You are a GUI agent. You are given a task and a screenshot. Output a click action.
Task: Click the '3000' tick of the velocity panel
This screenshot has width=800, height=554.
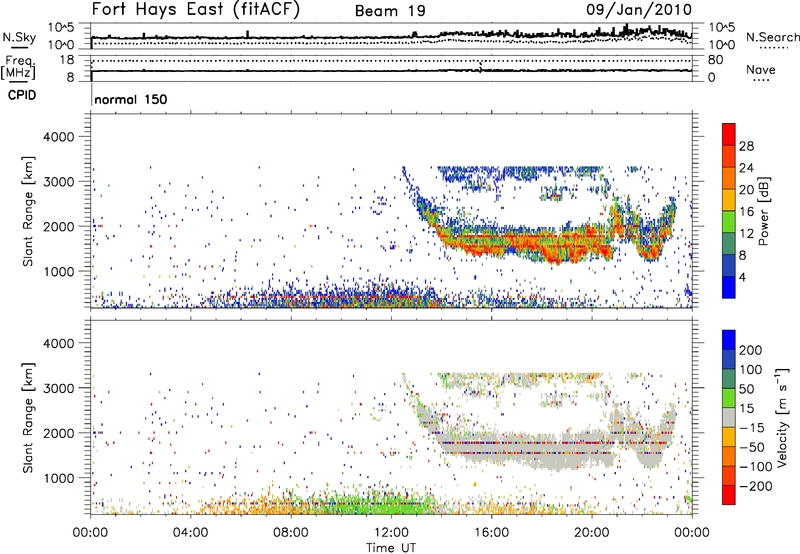(x=58, y=389)
